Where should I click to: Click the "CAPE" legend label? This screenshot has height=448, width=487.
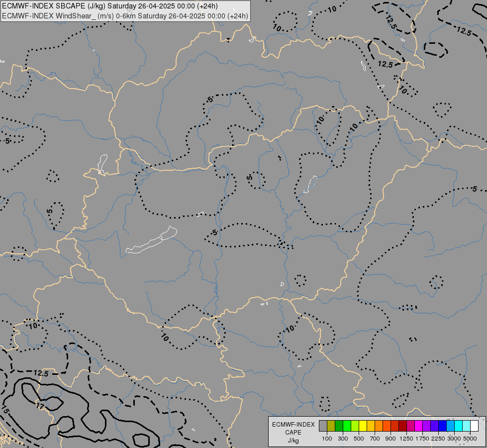[293, 433]
